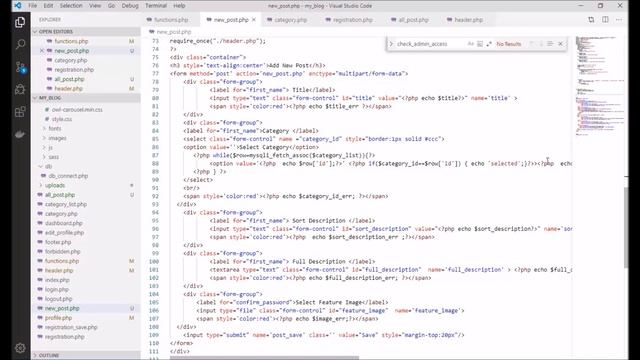
Task: Select functions.php under Open Editors
Action: 71,41
